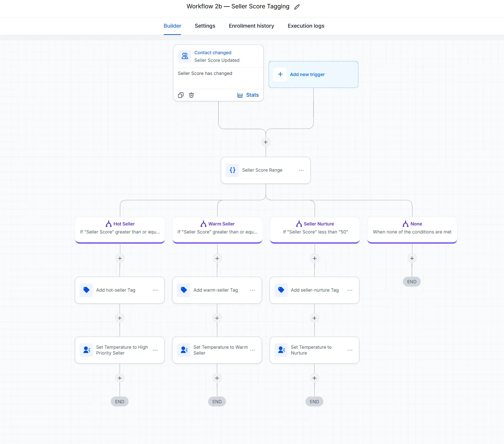Open the Add warm-seller Tag action
504x444 pixels.
pos(217,290)
